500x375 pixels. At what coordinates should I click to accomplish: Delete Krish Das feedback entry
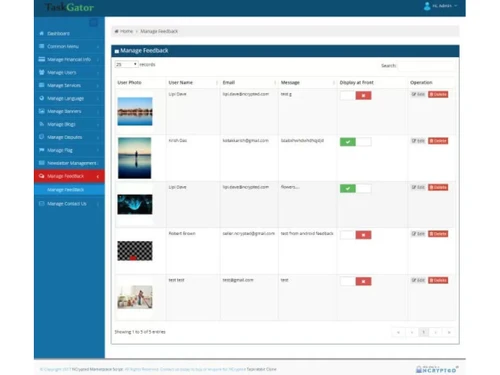438,141
